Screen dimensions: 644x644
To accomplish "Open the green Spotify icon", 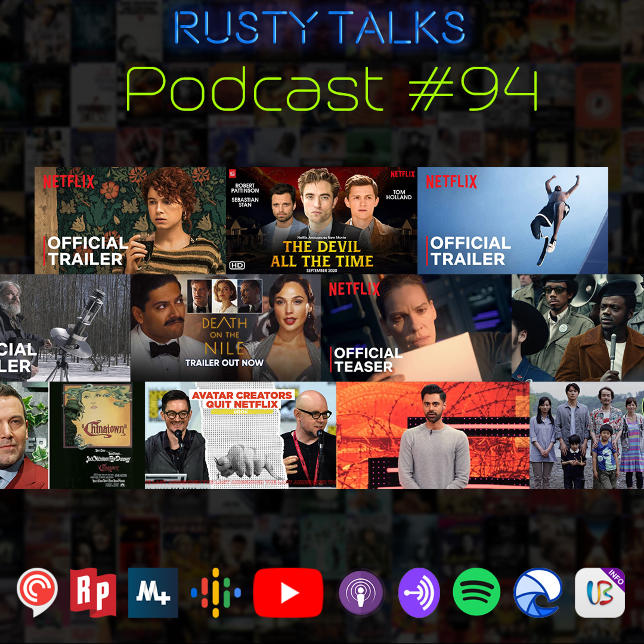I will 476,592.
